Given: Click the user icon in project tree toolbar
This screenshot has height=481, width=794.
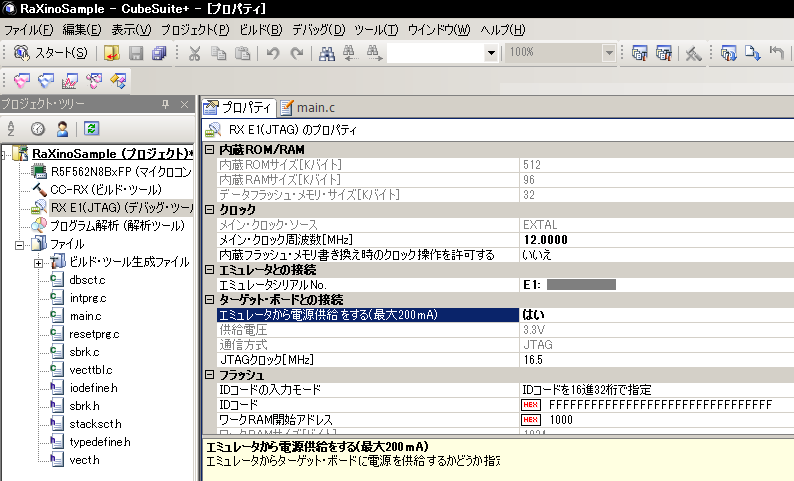Looking at the screenshot, I should tap(62, 129).
